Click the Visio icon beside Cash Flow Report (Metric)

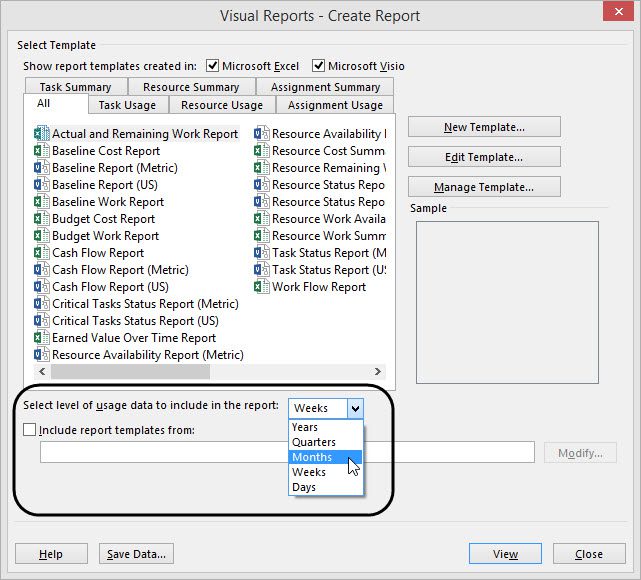click(x=42, y=270)
